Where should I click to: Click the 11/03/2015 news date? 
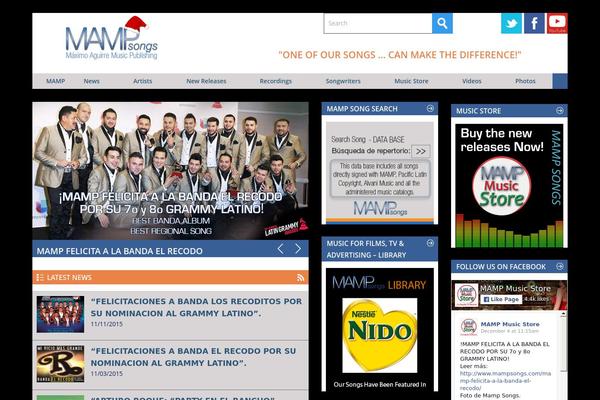coord(107,374)
